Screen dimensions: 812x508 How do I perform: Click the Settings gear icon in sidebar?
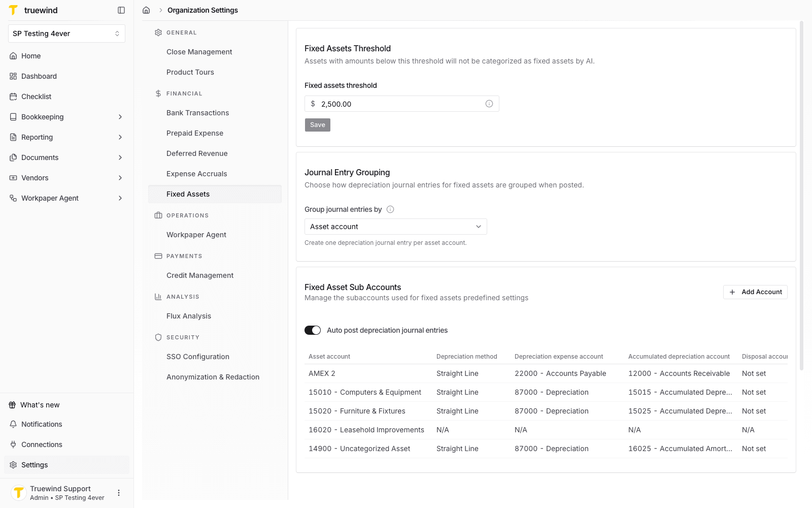[x=13, y=465]
